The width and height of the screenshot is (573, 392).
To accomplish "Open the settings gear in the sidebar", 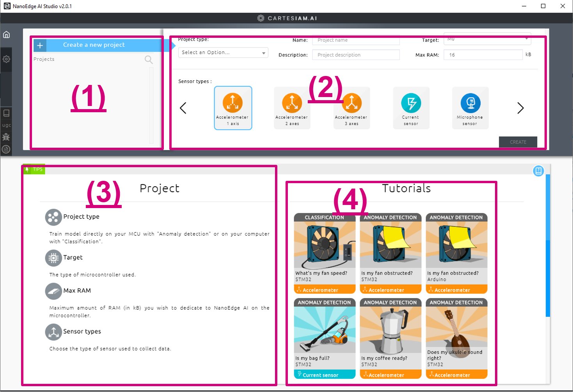I will pyautogui.click(x=6, y=59).
